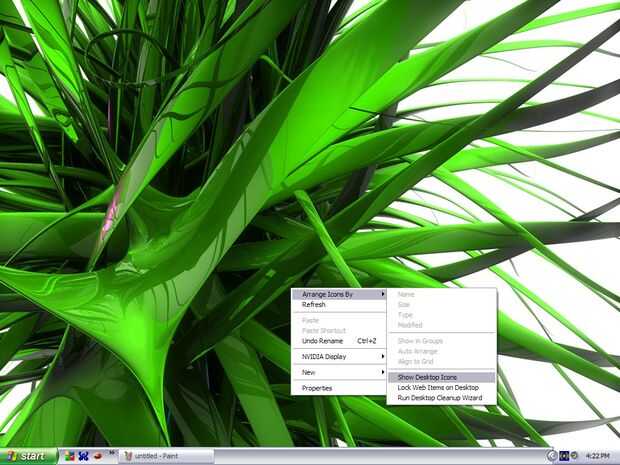The image size is (620, 465).
Task: Toggle Align to Grid option
Action: coord(441,361)
